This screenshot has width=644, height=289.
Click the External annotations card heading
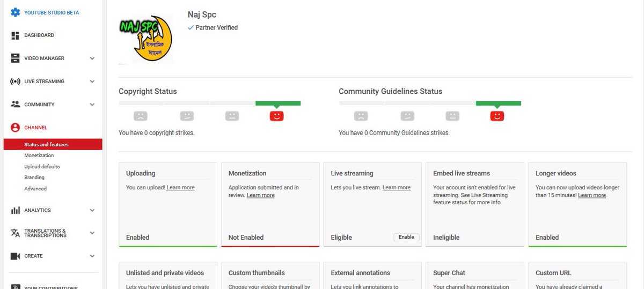[x=361, y=273]
